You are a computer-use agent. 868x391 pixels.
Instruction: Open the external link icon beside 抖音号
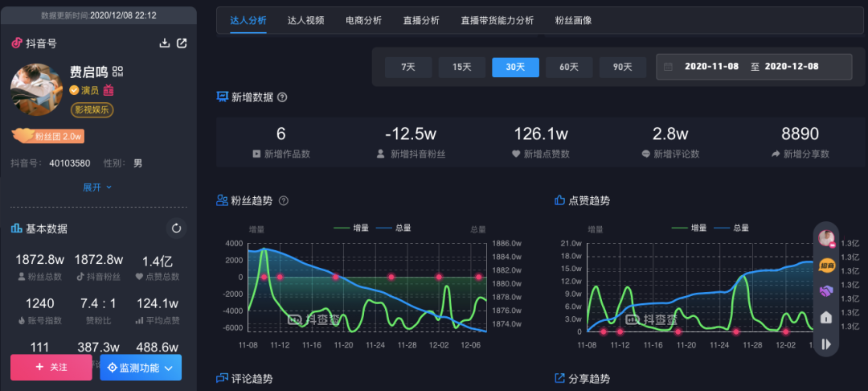(182, 43)
